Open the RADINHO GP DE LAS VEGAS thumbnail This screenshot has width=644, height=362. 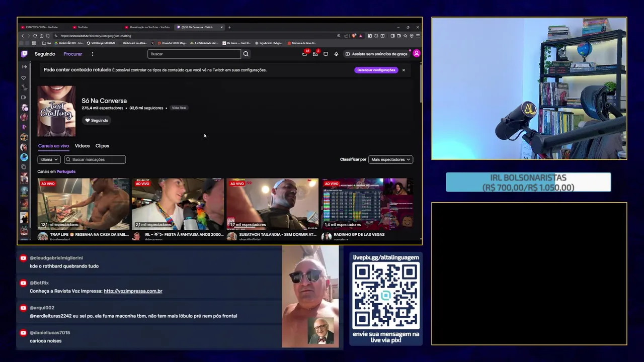[367, 204]
